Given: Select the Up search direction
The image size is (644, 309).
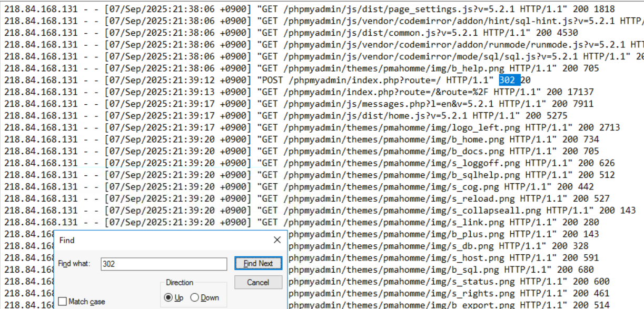Looking at the screenshot, I should point(169,297).
